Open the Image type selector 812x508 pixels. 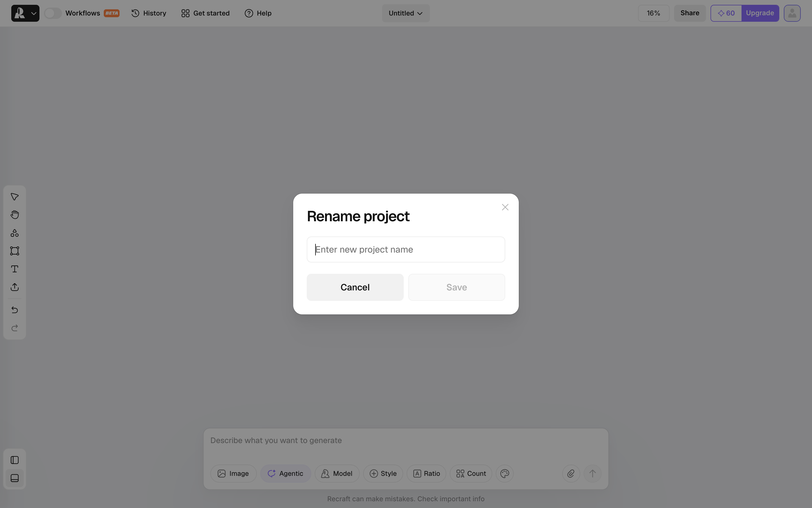click(x=233, y=473)
